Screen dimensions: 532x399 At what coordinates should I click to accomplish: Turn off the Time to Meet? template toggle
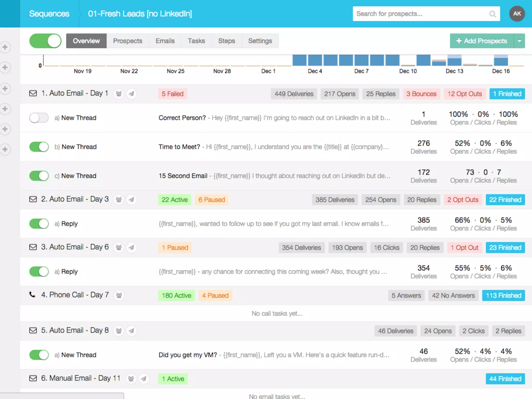pyautogui.click(x=39, y=147)
